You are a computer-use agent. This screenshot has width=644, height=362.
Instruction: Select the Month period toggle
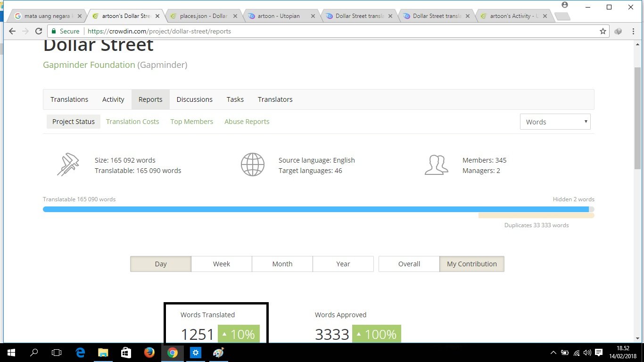click(282, 264)
